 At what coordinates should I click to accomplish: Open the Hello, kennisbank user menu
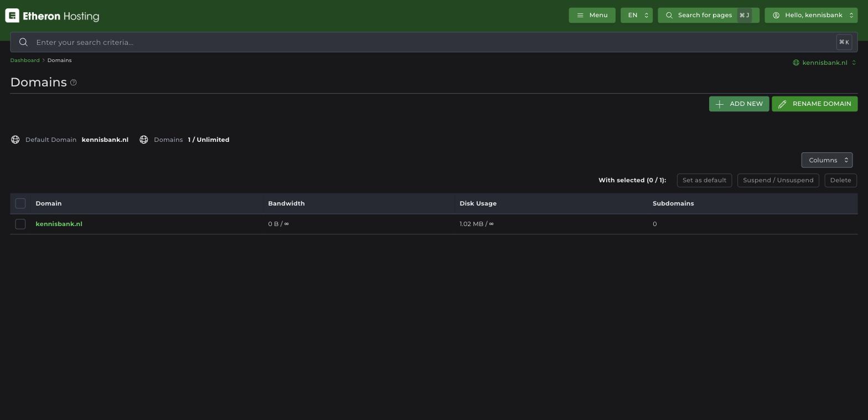point(811,16)
